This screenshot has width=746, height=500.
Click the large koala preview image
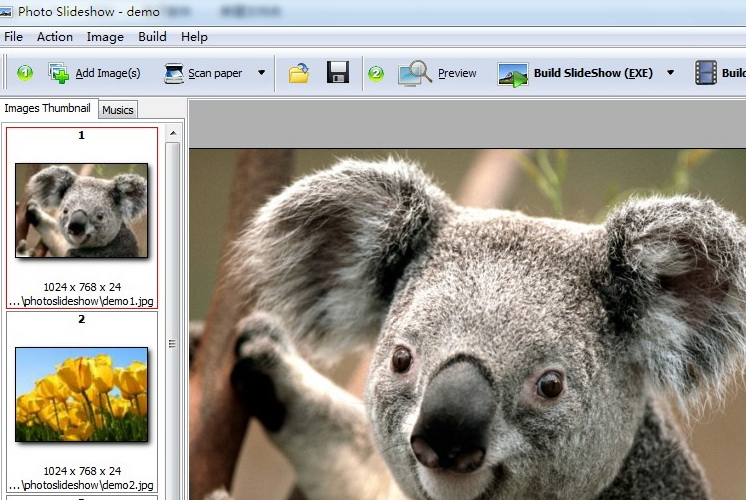click(x=467, y=324)
